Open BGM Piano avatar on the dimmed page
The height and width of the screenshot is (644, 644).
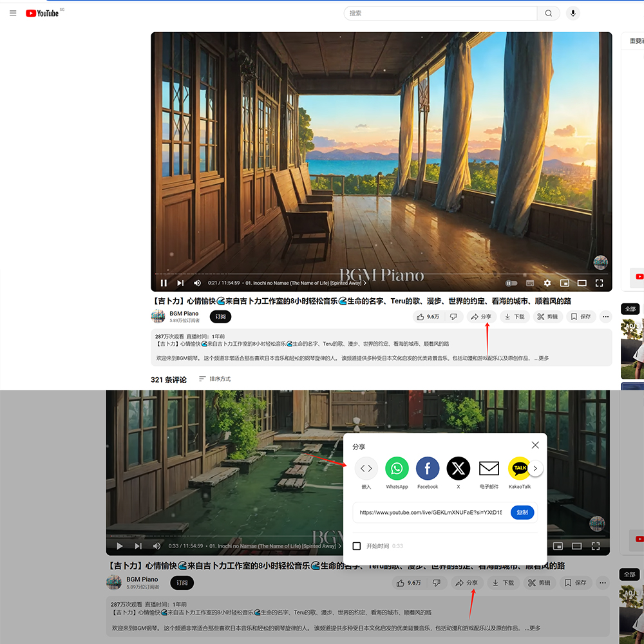[x=114, y=582]
